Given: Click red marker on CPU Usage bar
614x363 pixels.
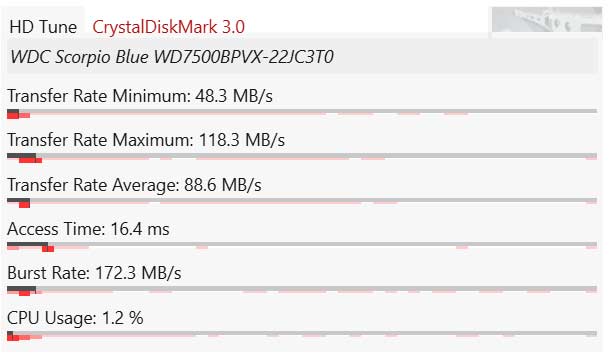Looking at the screenshot, I should pos(13,338).
